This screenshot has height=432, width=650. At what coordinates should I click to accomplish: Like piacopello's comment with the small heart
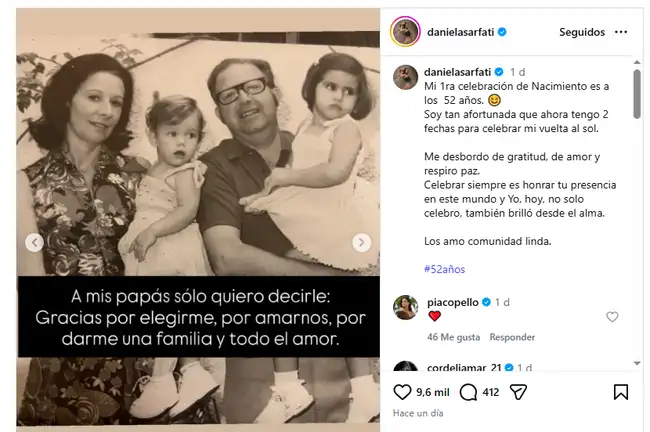click(x=612, y=317)
